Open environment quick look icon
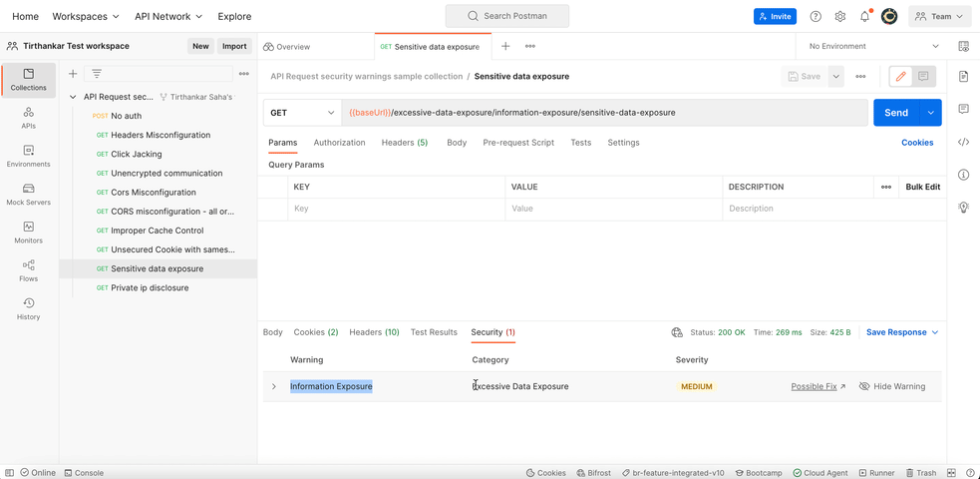980x479 pixels. click(963, 46)
